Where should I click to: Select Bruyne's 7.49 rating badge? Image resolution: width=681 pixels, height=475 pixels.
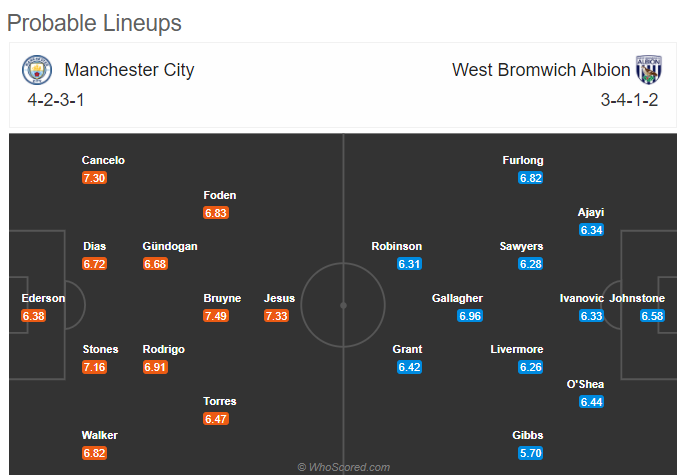click(x=216, y=316)
